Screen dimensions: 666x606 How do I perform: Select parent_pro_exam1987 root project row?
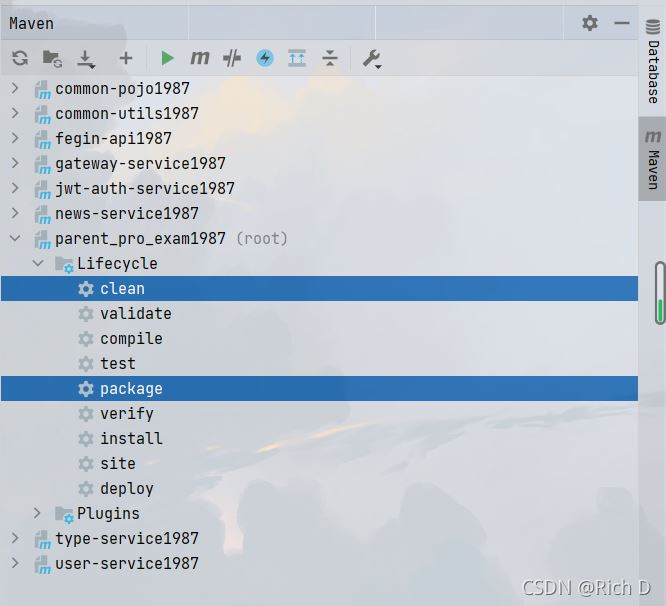pos(319,238)
